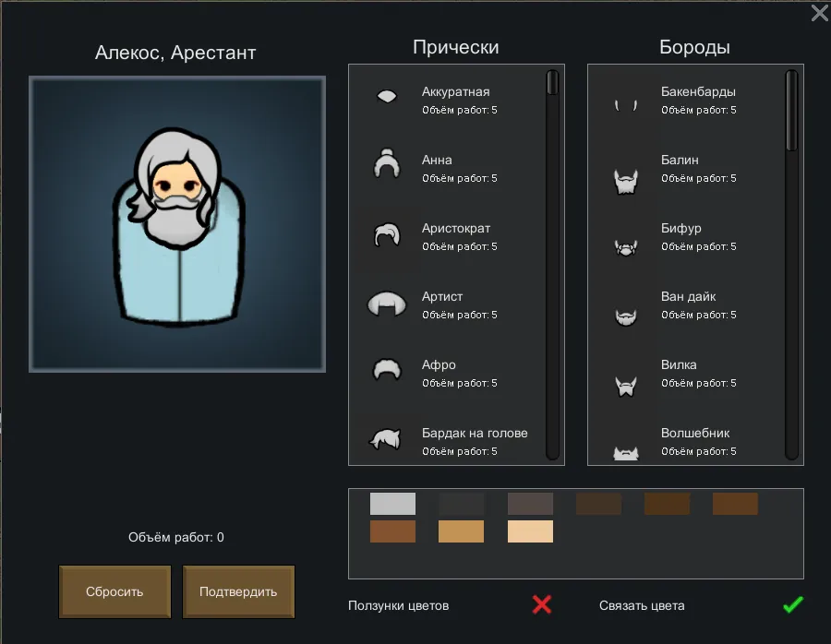Screen dimensions: 831x644
Task: Choose the ginger brown color swatch
Action: click(392, 531)
